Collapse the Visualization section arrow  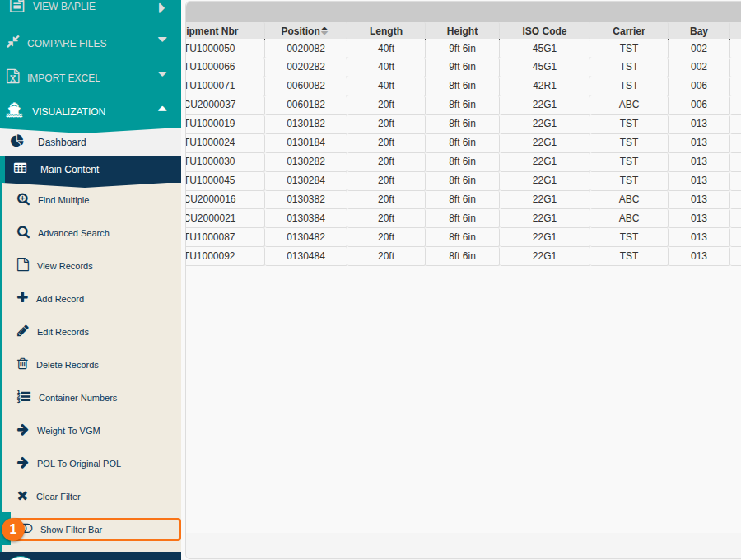[162, 109]
